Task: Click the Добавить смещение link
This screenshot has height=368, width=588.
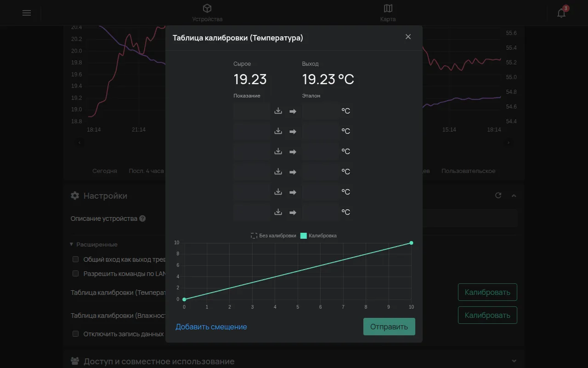Action: click(x=211, y=327)
